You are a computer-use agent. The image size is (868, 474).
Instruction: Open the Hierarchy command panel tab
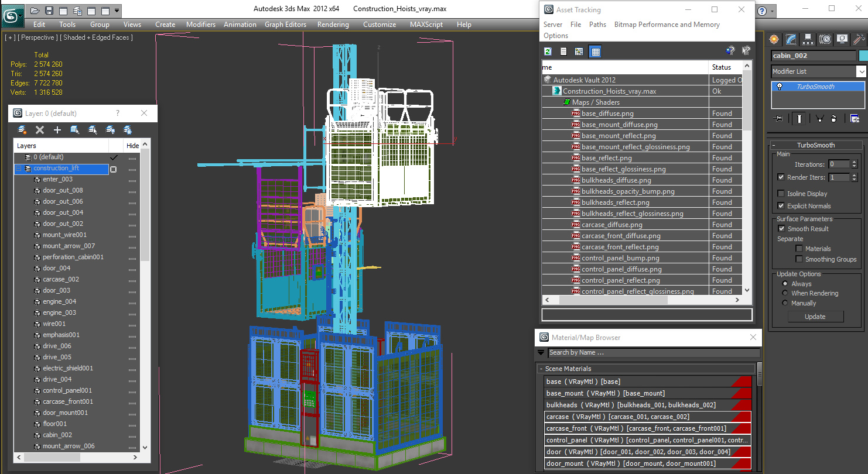tap(808, 39)
